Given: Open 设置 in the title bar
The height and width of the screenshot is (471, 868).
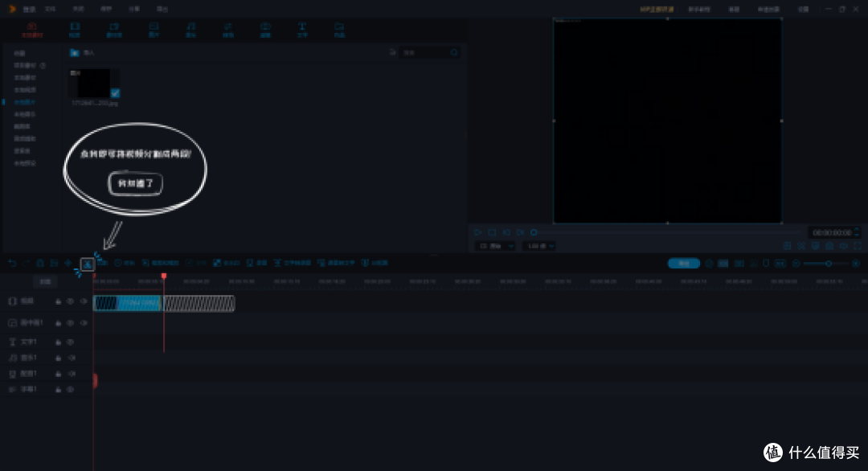Looking at the screenshot, I should coord(803,10).
